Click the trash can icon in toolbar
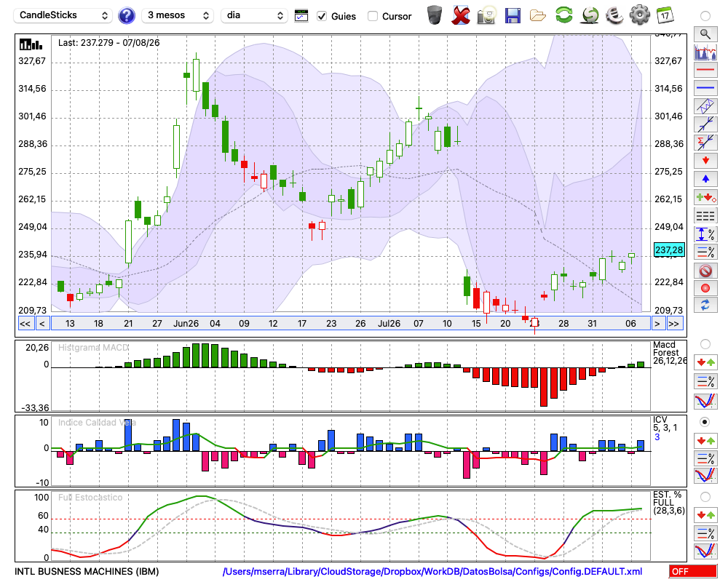This screenshot has width=728, height=582. click(x=435, y=15)
